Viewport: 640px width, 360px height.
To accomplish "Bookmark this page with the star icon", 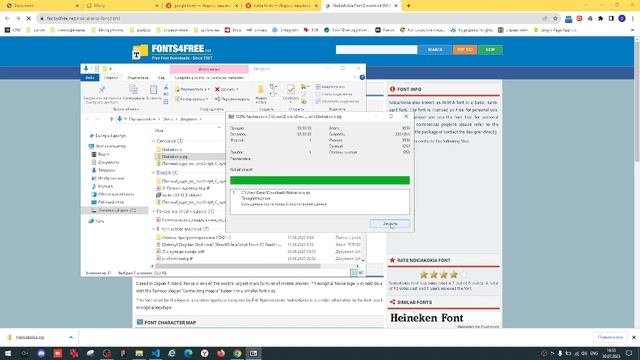I will pos(555,18).
